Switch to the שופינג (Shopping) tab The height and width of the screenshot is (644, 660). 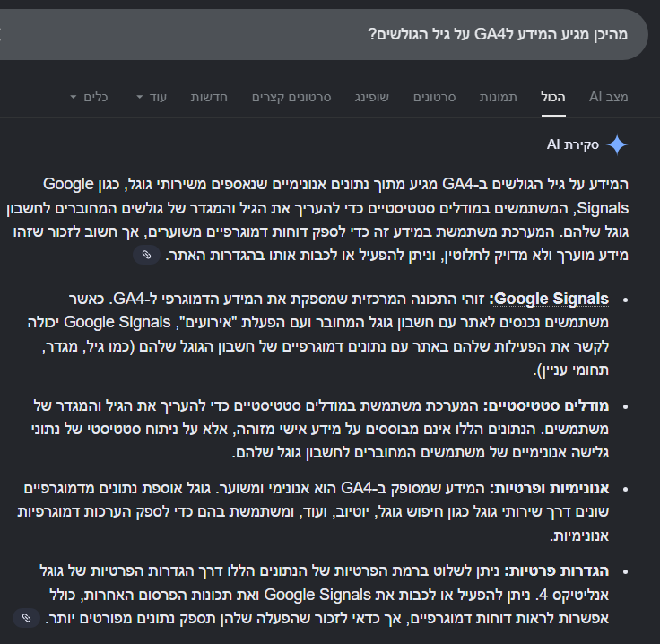click(370, 97)
